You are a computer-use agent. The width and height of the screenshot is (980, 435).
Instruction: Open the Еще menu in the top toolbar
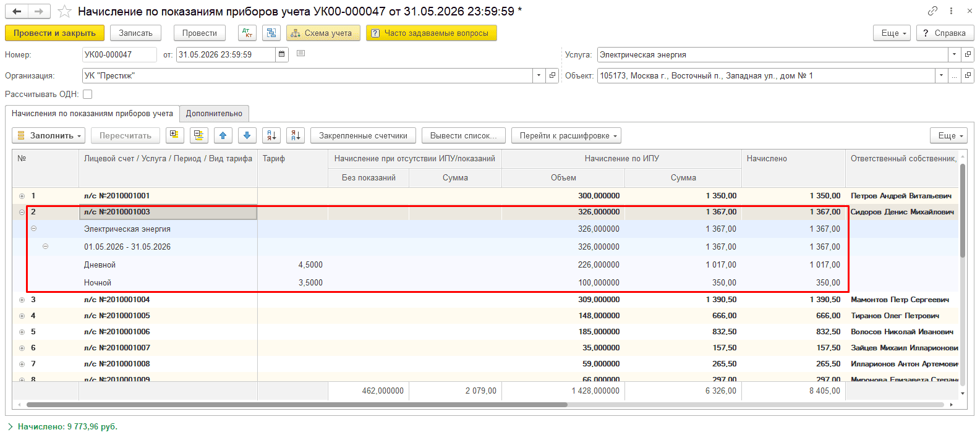tap(892, 33)
